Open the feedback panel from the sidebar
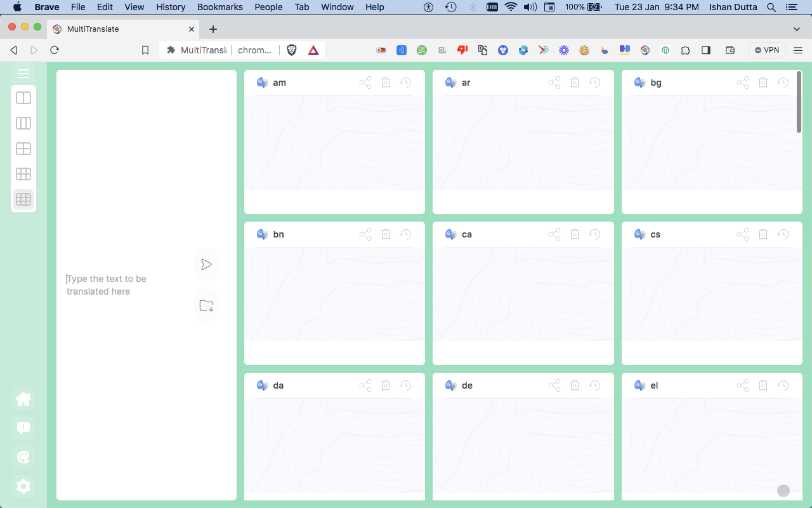Screen dimensions: 812x508 pyautogui.click(x=23, y=427)
